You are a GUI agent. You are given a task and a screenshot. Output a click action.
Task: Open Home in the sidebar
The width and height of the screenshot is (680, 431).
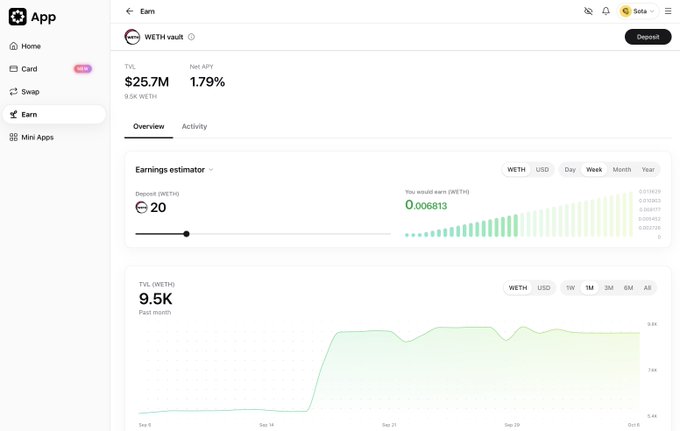(54, 46)
